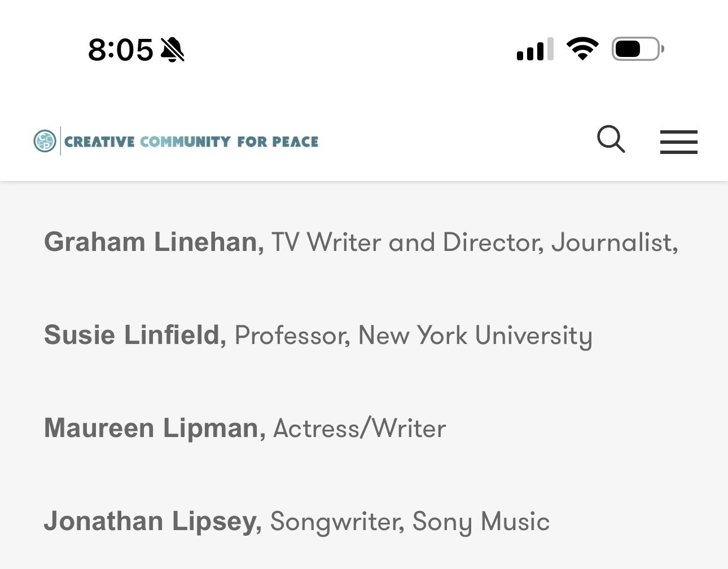Select the name Graham Linehan

[154, 242]
